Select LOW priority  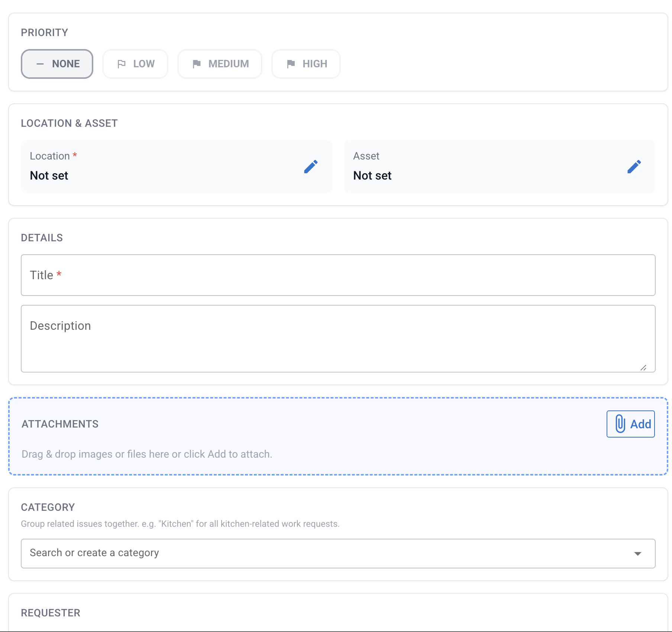pos(135,64)
